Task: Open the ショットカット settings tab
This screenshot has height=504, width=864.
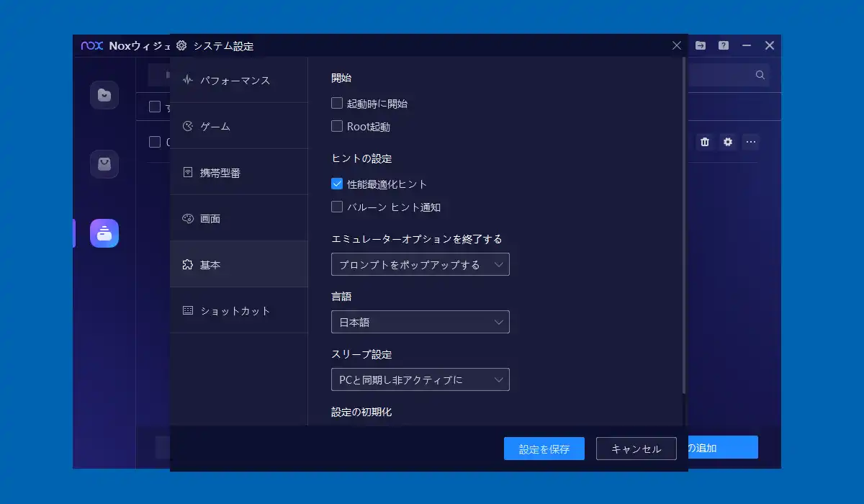Action: pos(239,310)
